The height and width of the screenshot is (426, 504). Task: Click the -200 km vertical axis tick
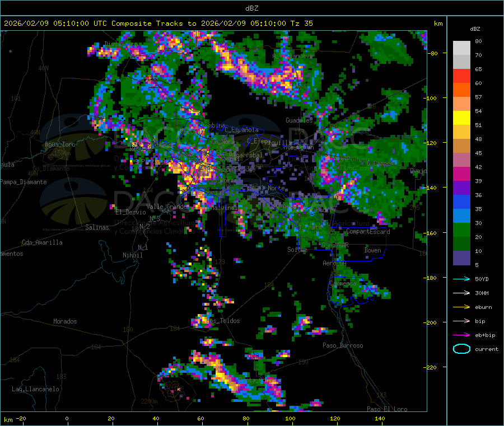pos(431,322)
